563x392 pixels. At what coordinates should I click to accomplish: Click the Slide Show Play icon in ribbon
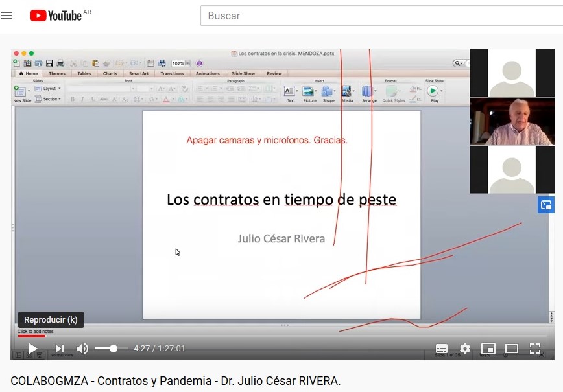[x=433, y=91]
